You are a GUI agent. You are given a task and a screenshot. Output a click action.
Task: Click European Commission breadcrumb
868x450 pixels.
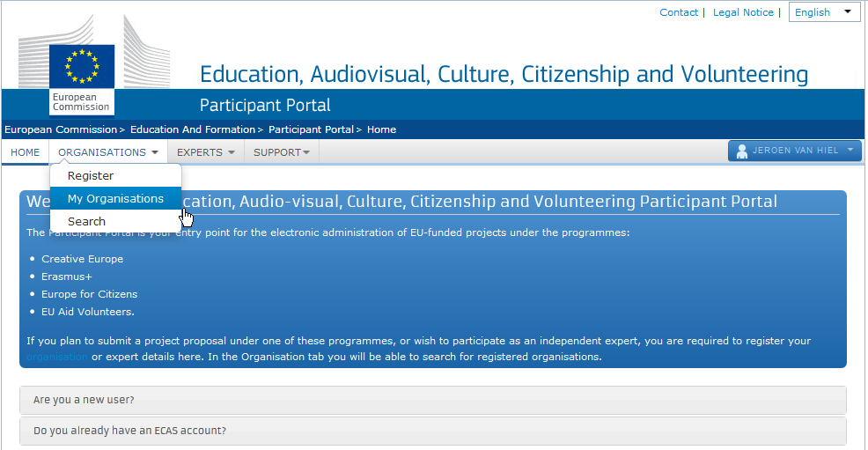pyautogui.click(x=61, y=129)
